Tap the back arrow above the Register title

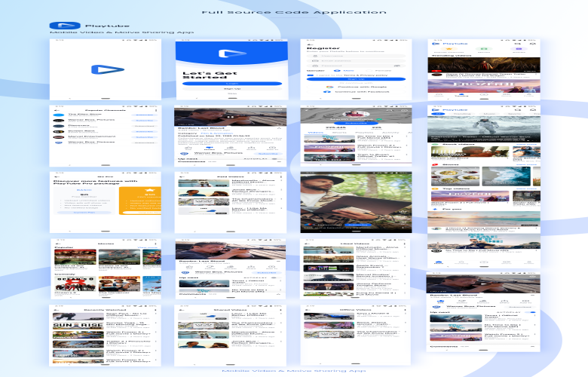click(x=308, y=44)
